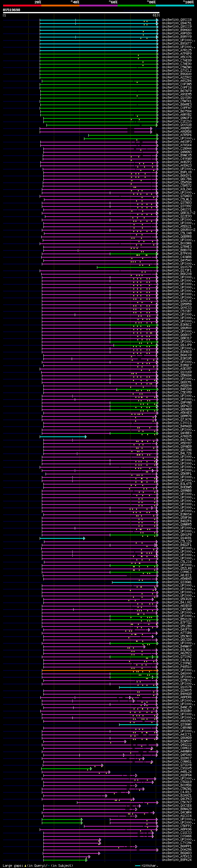Select hit label UniRef100_C1N944
The height and width of the screenshot is (868, 197).
coord(177,149)
